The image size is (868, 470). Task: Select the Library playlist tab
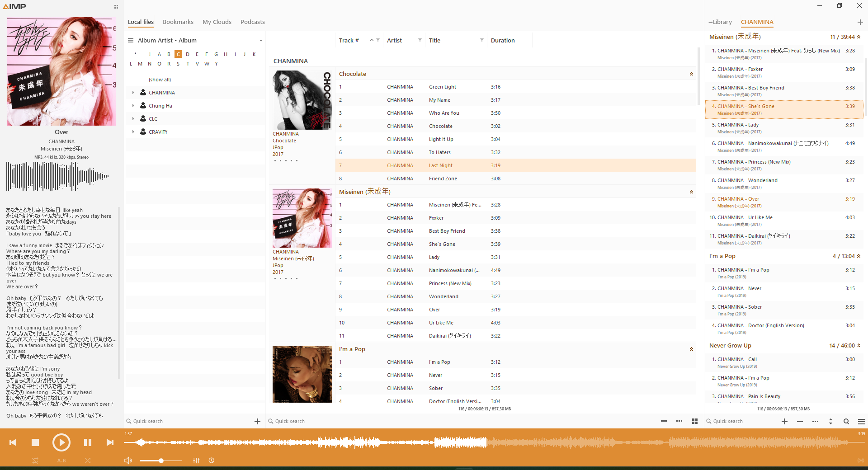click(x=721, y=22)
